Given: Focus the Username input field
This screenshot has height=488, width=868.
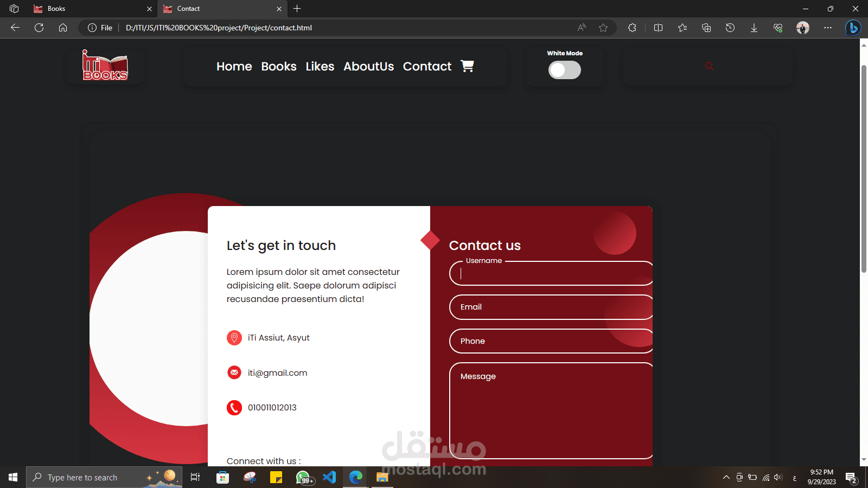Looking at the screenshot, I should [551, 273].
